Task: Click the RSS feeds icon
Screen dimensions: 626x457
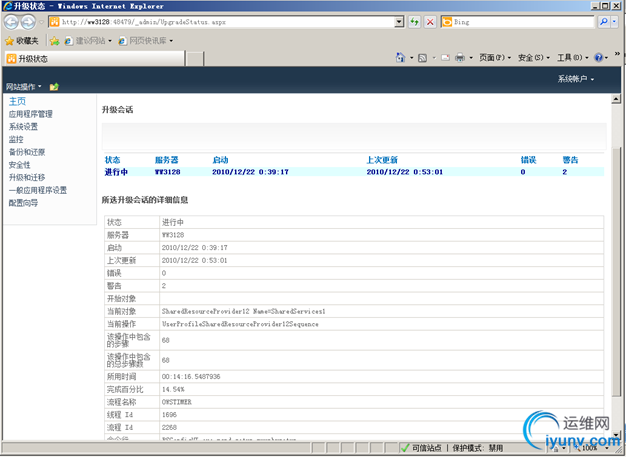Action: pyautogui.click(x=422, y=58)
